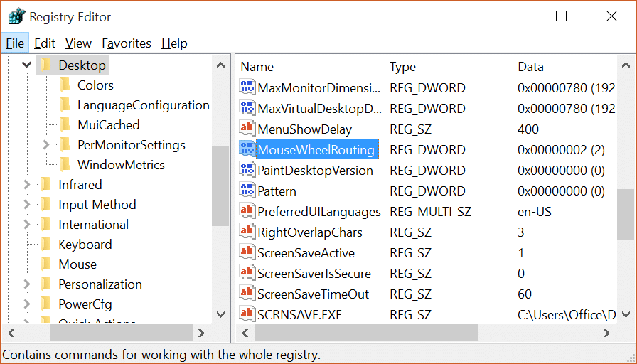Expand the Input Method key
Viewport: 637px width, 364px height.
pos(27,205)
